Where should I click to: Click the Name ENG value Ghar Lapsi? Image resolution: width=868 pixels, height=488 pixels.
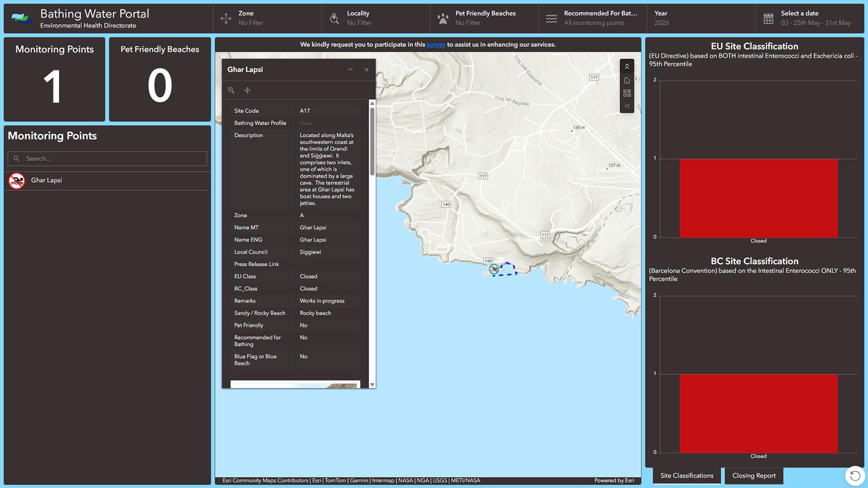(x=313, y=240)
